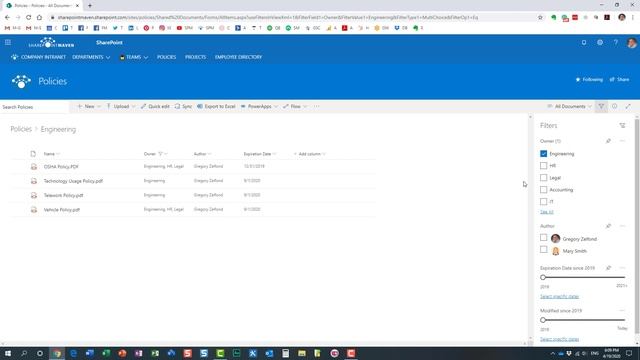Image resolution: width=640 pixels, height=360 pixels.
Task: Open the toolbar overflow ellipsis menu
Action: point(317,107)
